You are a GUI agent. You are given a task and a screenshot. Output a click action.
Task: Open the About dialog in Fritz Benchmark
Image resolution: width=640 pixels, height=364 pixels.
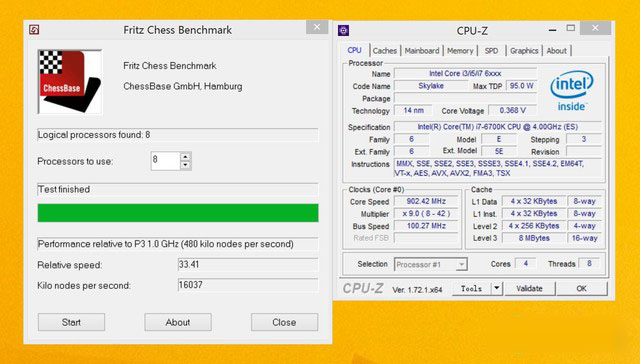pos(178,322)
